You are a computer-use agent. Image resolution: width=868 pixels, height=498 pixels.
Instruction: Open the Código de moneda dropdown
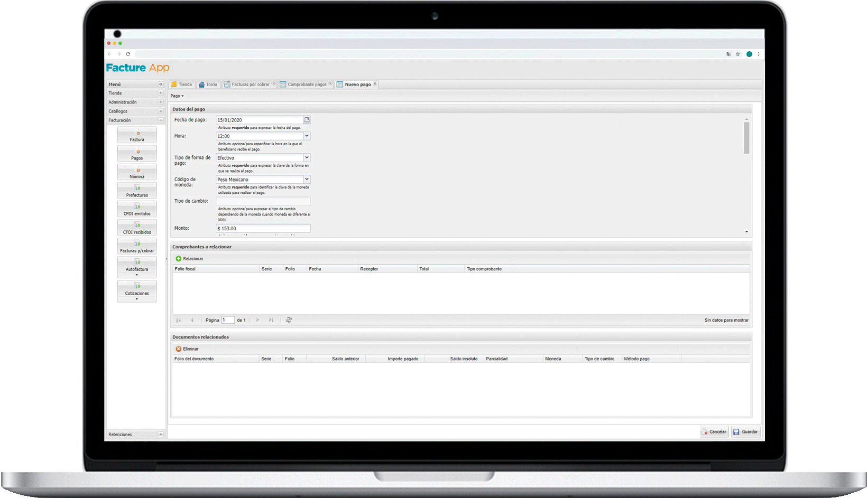[307, 180]
